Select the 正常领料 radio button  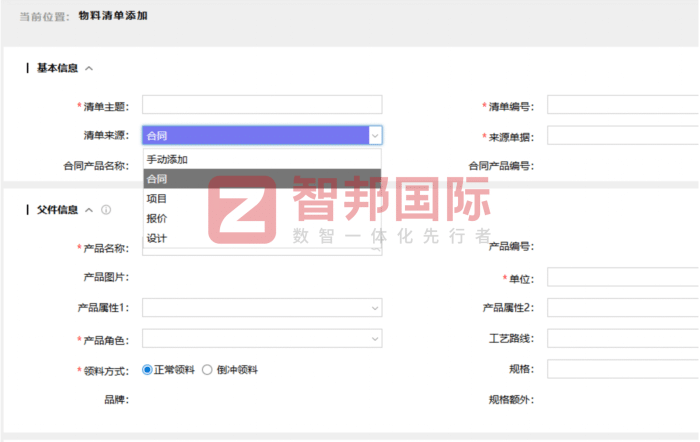[148, 369]
